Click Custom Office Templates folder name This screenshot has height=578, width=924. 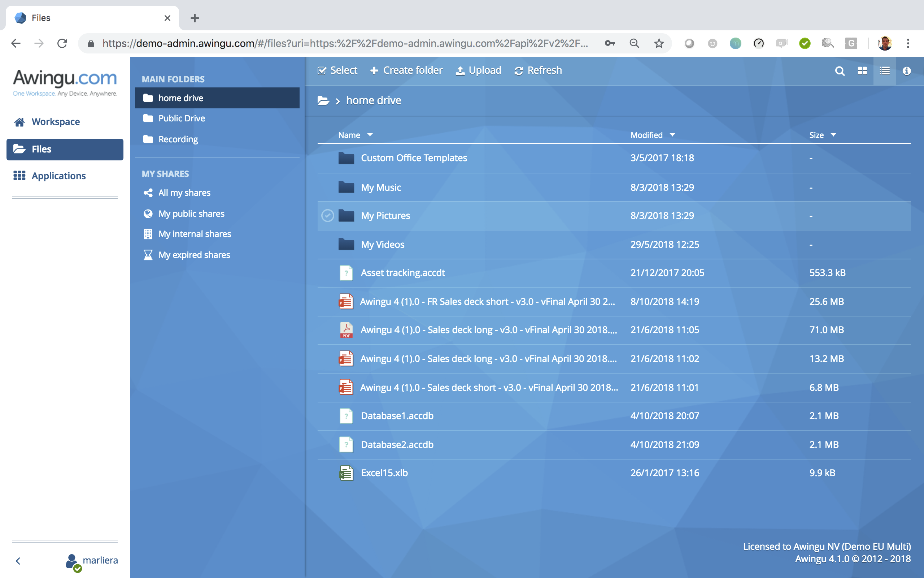pyautogui.click(x=414, y=158)
